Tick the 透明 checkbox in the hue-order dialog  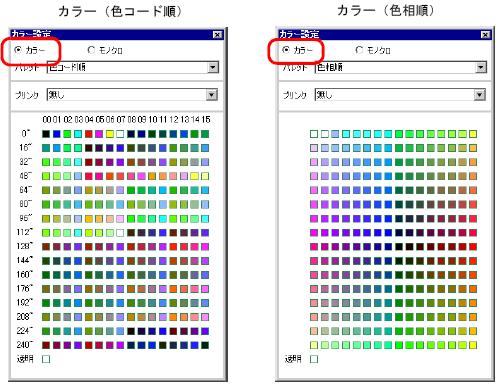[x=314, y=359]
